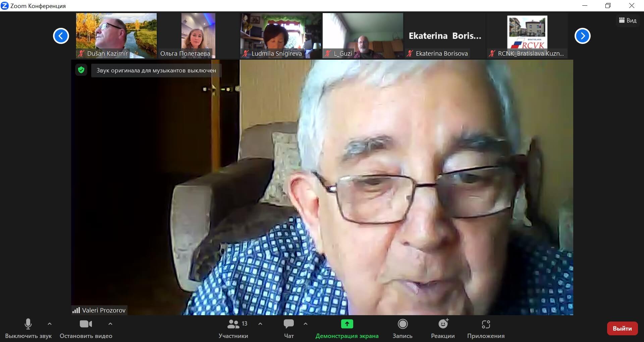Open the Участники participants panel
The width and height of the screenshot is (644, 342).
[x=233, y=329]
